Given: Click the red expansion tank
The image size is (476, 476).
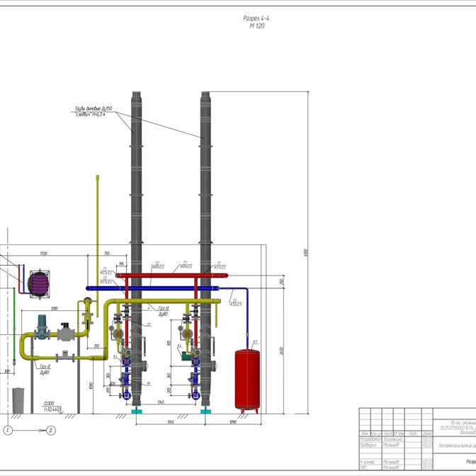Looking at the screenshot, I should [247, 379].
